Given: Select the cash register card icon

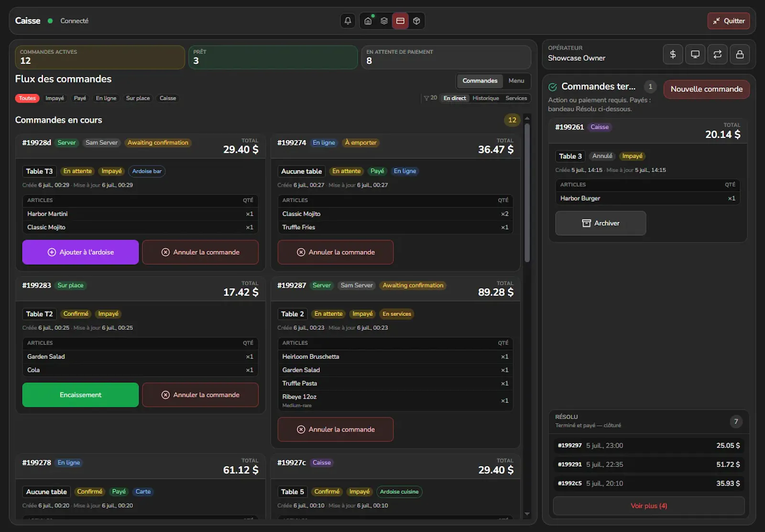Looking at the screenshot, I should click(x=400, y=21).
